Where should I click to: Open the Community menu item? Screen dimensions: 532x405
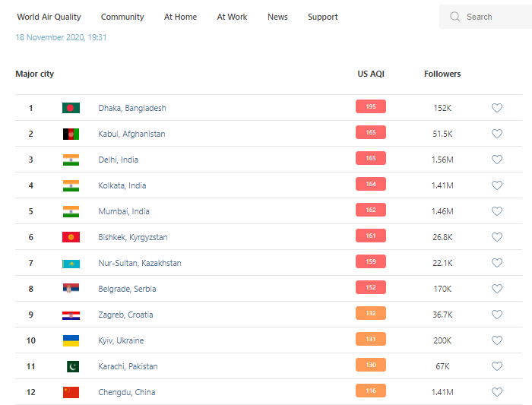tap(122, 17)
